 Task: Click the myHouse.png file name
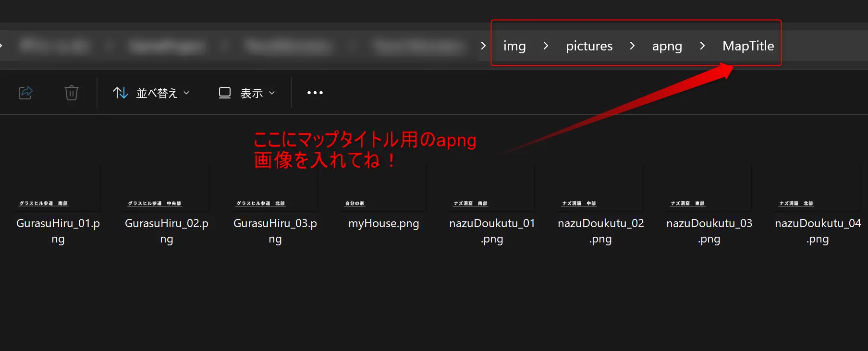pos(384,224)
